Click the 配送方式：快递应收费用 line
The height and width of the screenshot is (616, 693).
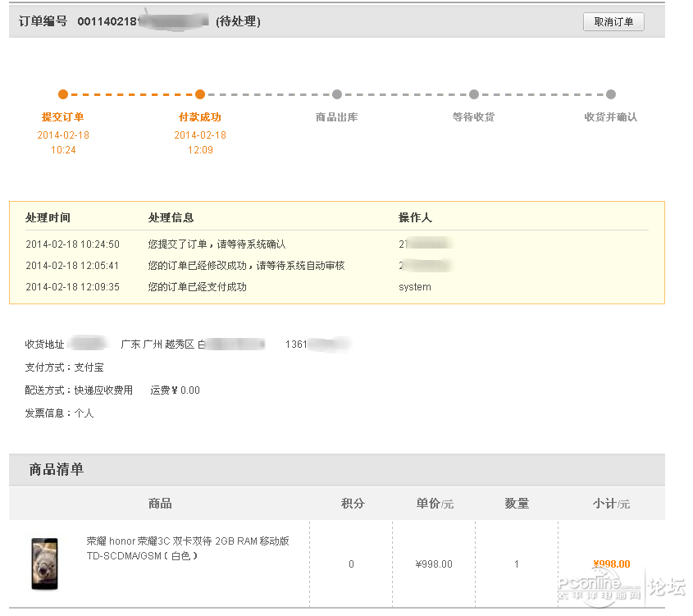click(x=79, y=390)
